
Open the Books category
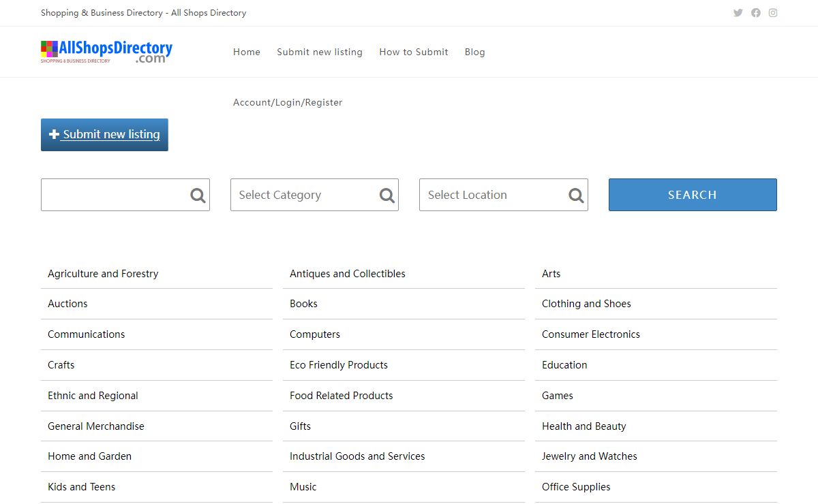tap(303, 304)
